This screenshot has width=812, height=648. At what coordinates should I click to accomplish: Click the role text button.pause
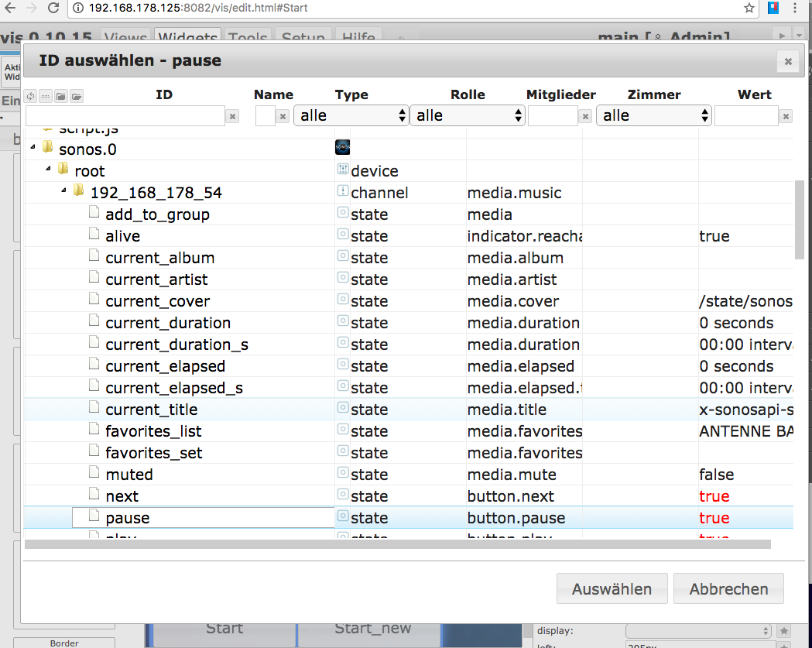point(516,518)
